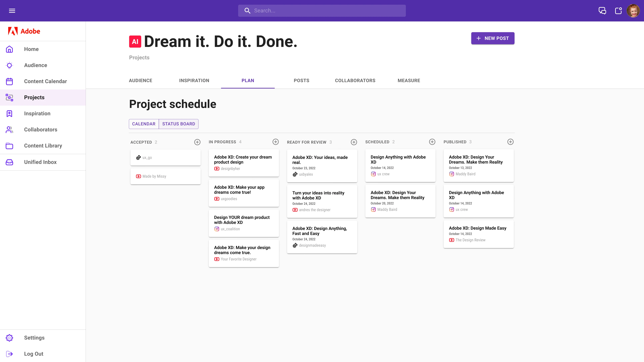Viewport: 644px width, 362px height.
Task: Add a card to Published column
Action: point(510,142)
